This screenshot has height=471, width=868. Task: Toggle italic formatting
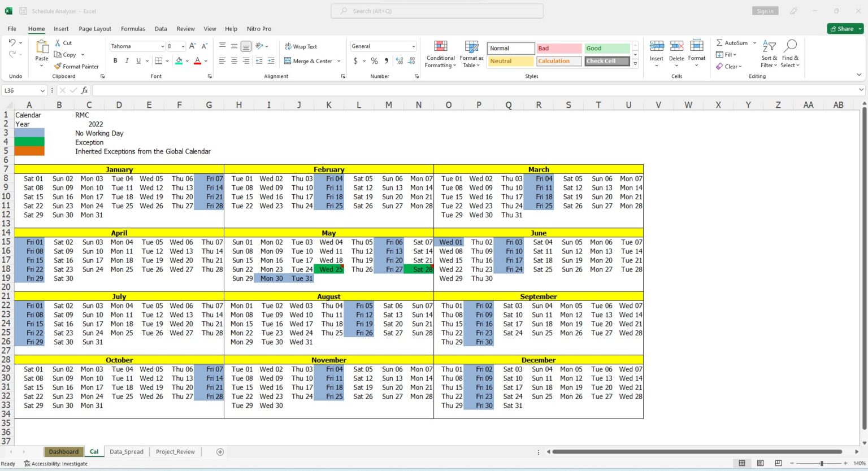[x=127, y=60]
